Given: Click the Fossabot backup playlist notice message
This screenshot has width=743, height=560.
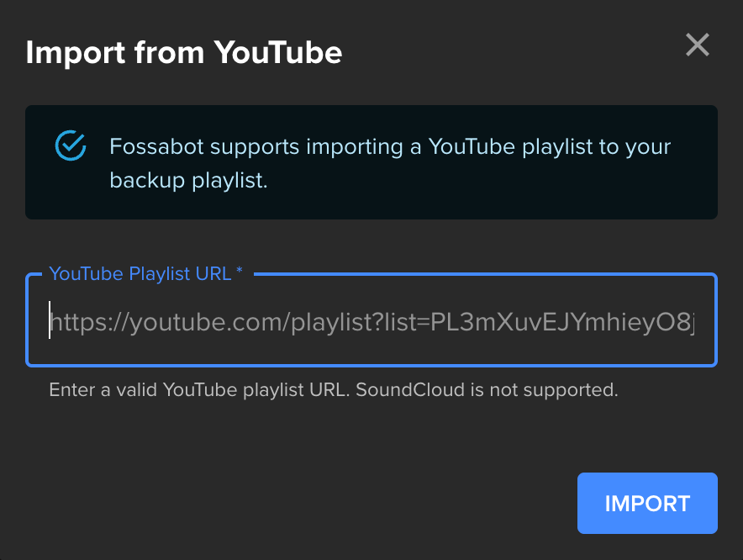Looking at the screenshot, I should (389, 162).
